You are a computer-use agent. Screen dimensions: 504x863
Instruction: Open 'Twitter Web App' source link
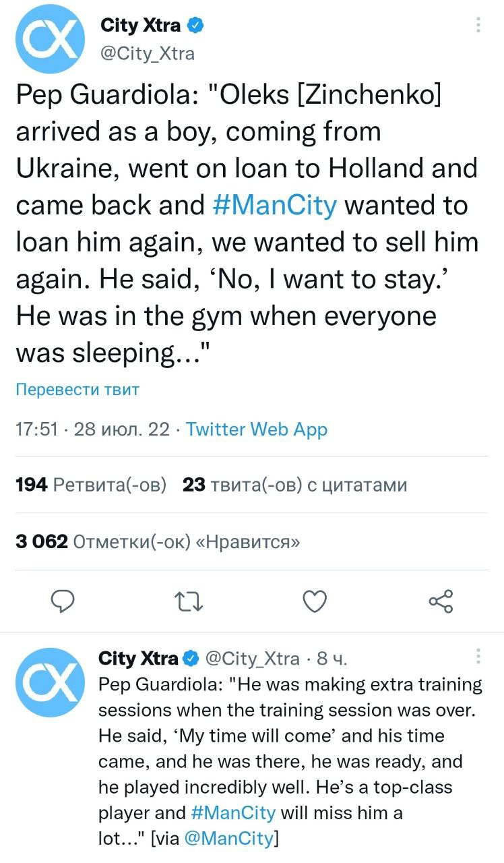256,429
